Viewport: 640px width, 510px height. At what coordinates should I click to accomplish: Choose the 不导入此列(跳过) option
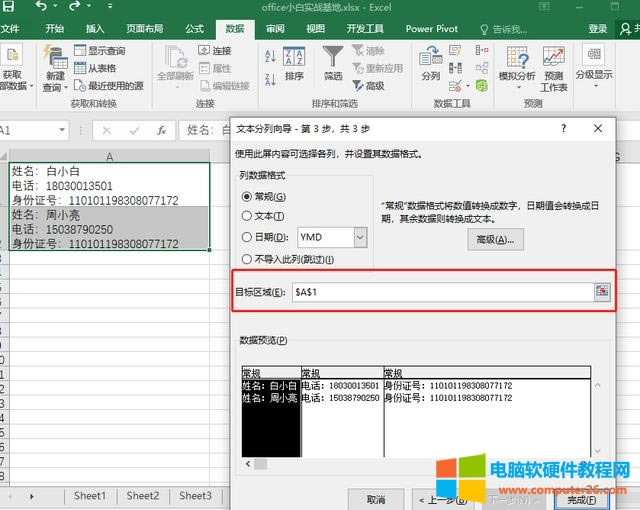point(247,259)
